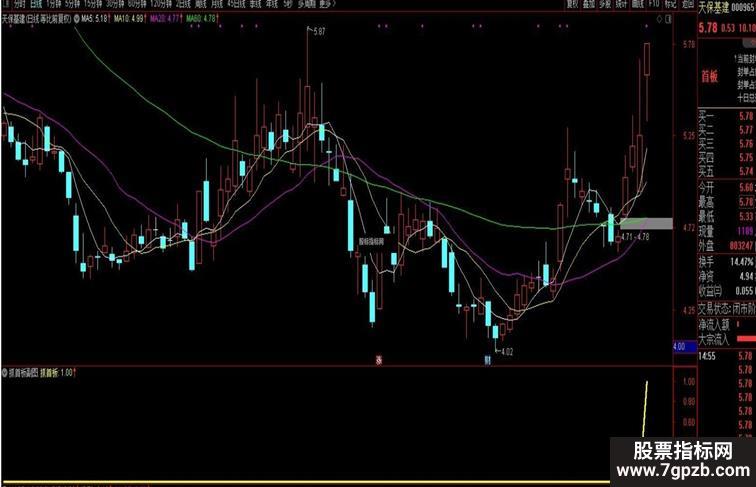
Task: Click the 净流入额 row
Action: coord(727,325)
